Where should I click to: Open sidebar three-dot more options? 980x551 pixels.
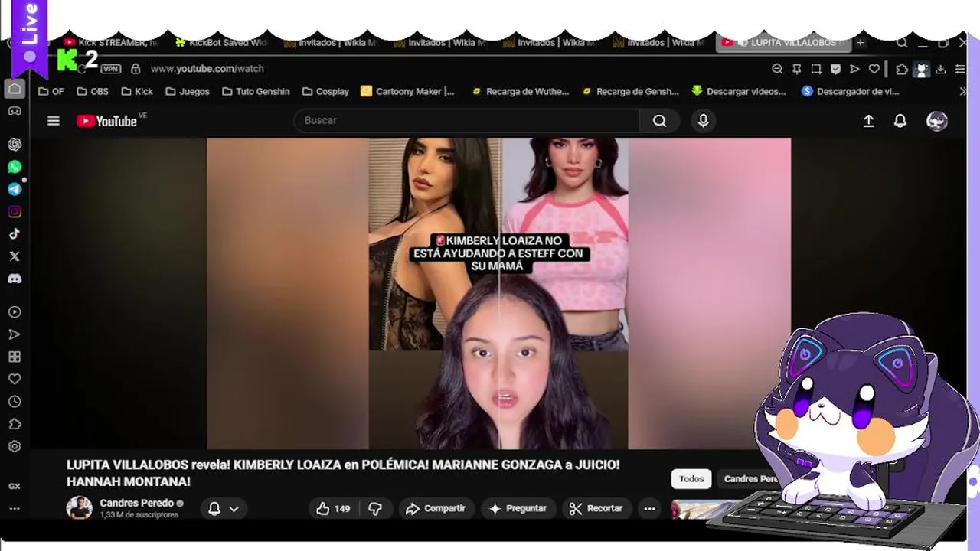(15, 508)
